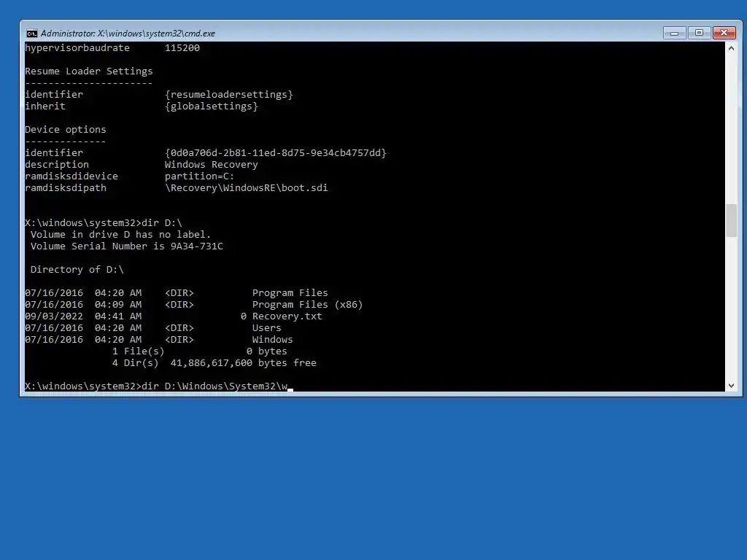Click the '04:09 AM' time entry
The width and height of the screenshot is (747, 560).
click(x=118, y=305)
